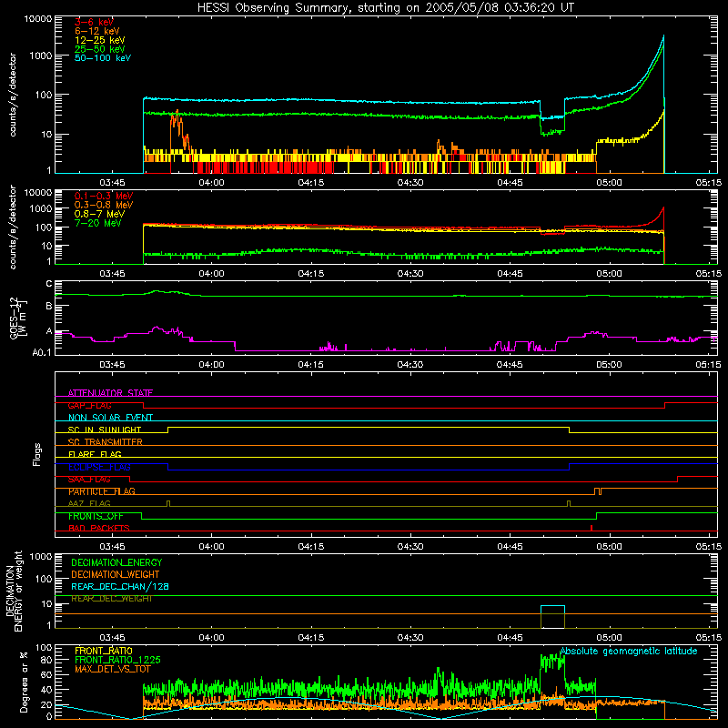This screenshot has height=728, width=728.
Task: Click the 05:00 tick label under the top panel
Action: point(609,183)
